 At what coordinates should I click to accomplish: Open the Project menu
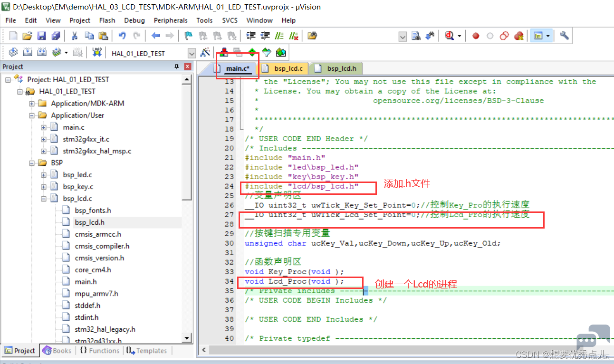pyautogui.click(x=80, y=20)
